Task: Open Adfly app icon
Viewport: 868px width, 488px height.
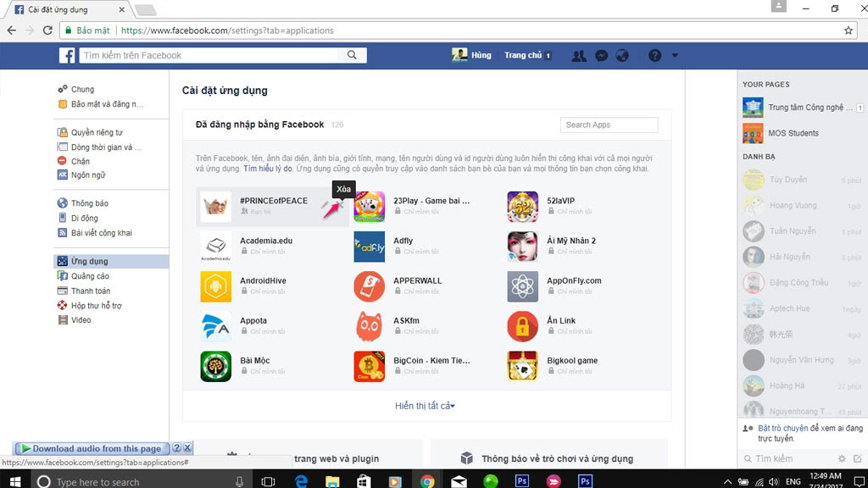Action: point(370,247)
